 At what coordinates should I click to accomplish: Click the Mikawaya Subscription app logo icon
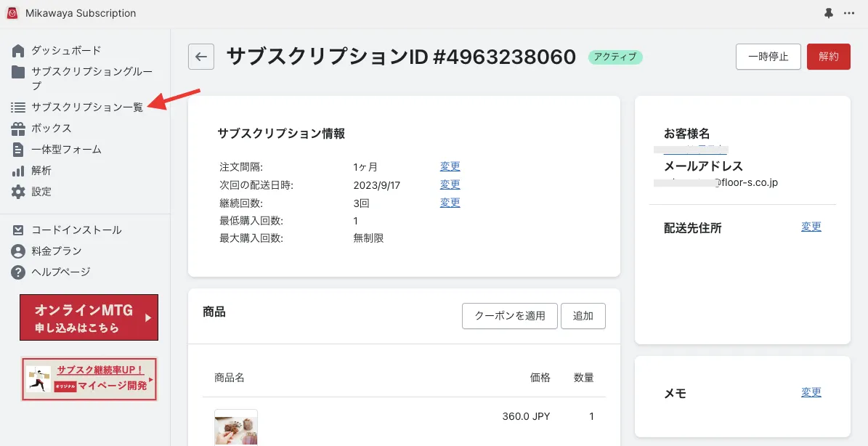coord(12,13)
